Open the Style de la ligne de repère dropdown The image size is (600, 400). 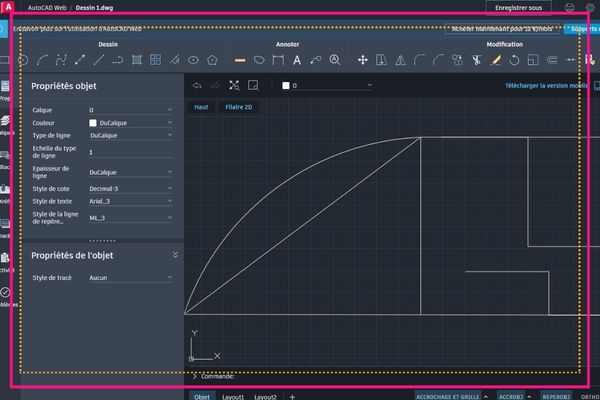pyautogui.click(x=130, y=218)
